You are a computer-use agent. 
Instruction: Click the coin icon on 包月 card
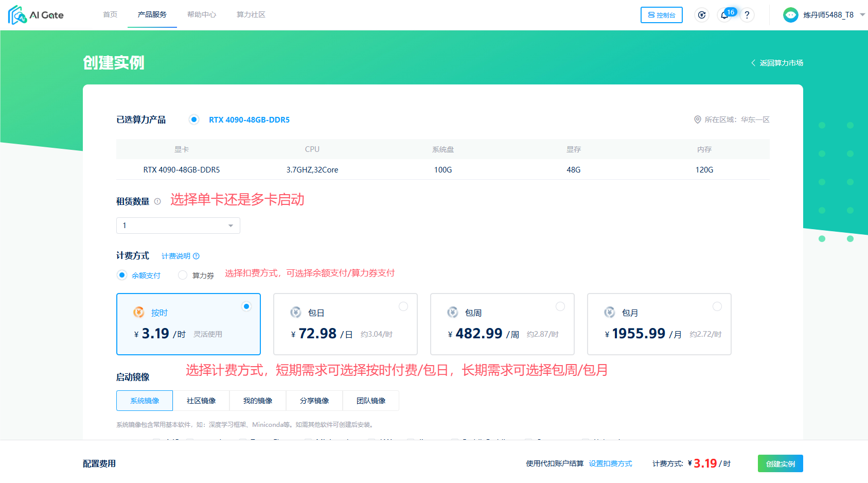[610, 312]
